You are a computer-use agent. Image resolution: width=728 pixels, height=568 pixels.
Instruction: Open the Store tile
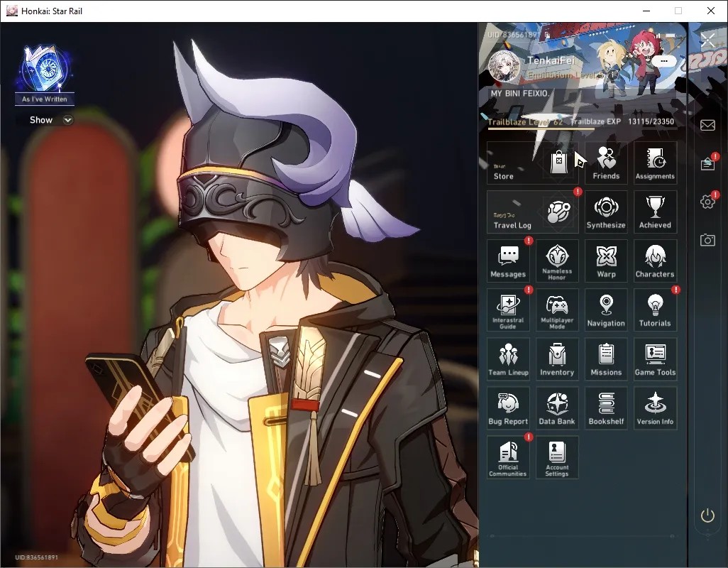point(533,163)
